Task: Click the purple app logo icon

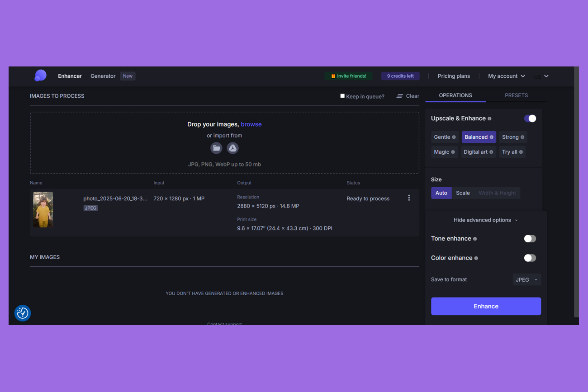Action: pyautogui.click(x=40, y=76)
